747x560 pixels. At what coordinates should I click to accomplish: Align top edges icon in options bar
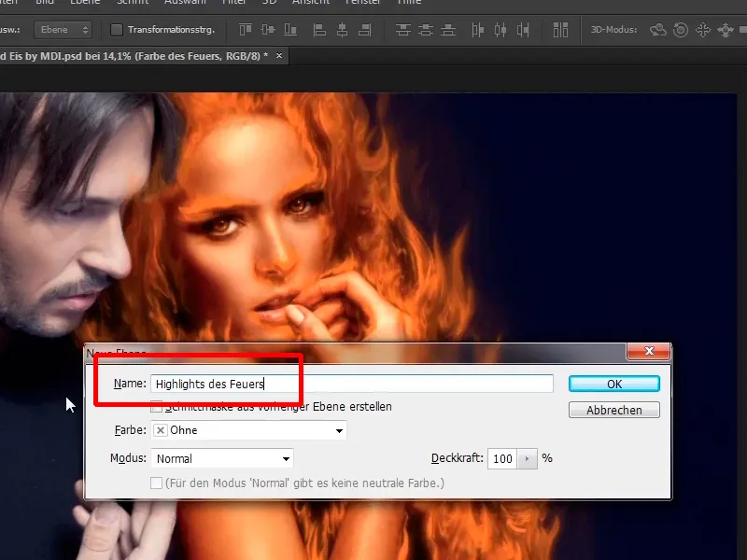click(x=246, y=30)
